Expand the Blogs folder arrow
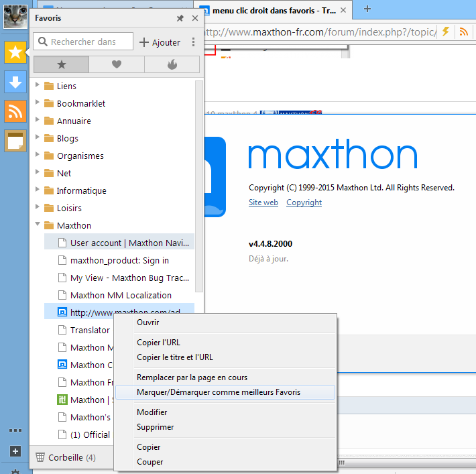Screen dimensions: 476x474 (x=38, y=137)
